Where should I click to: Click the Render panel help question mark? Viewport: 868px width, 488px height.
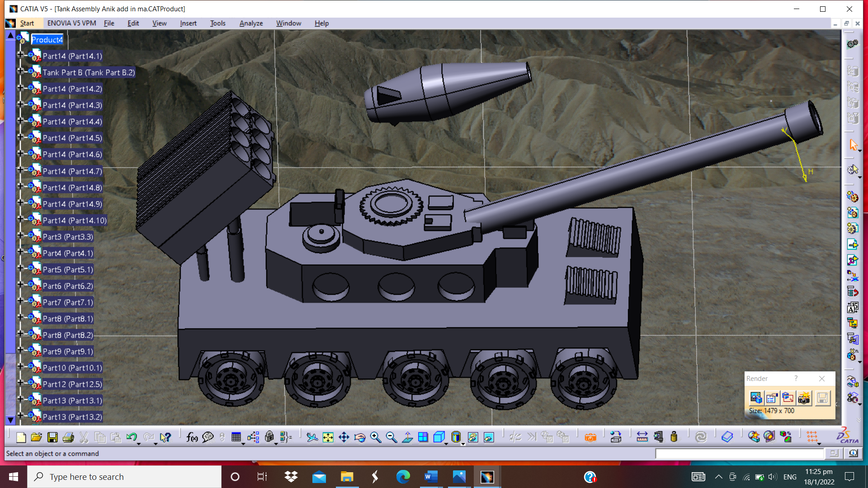click(x=796, y=379)
